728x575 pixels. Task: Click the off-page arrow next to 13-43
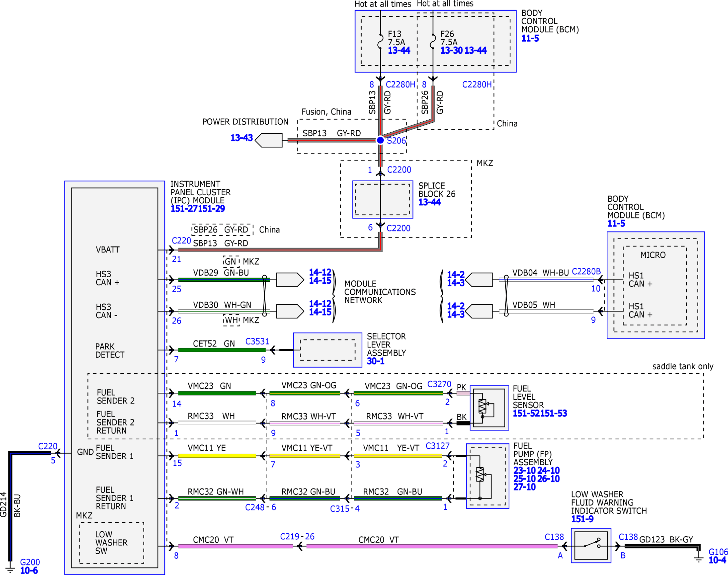269,140
